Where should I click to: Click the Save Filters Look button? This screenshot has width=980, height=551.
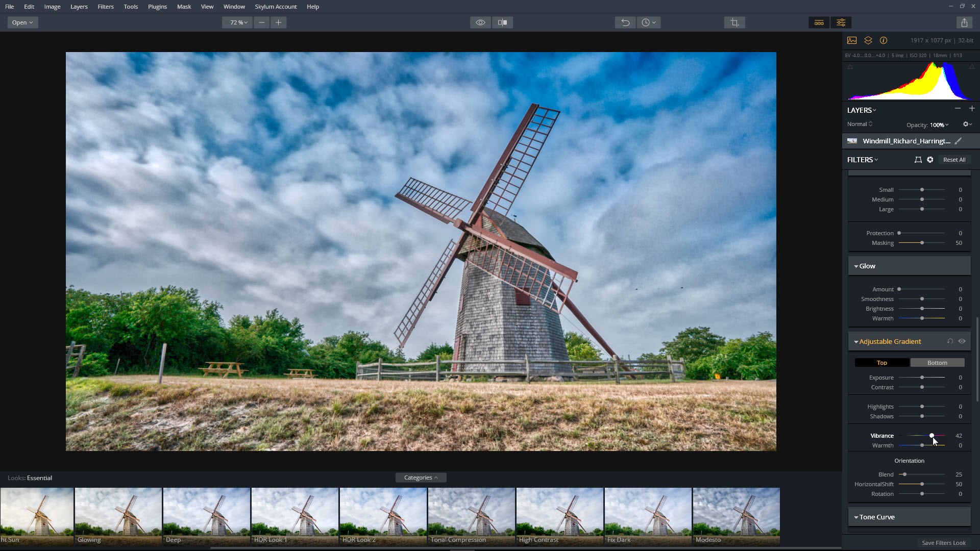[943, 543]
